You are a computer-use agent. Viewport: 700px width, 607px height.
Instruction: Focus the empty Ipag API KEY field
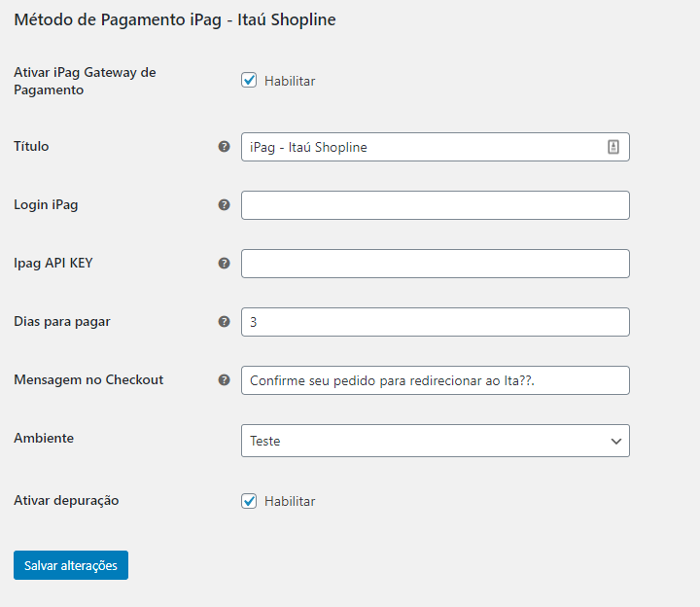tap(436, 264)
